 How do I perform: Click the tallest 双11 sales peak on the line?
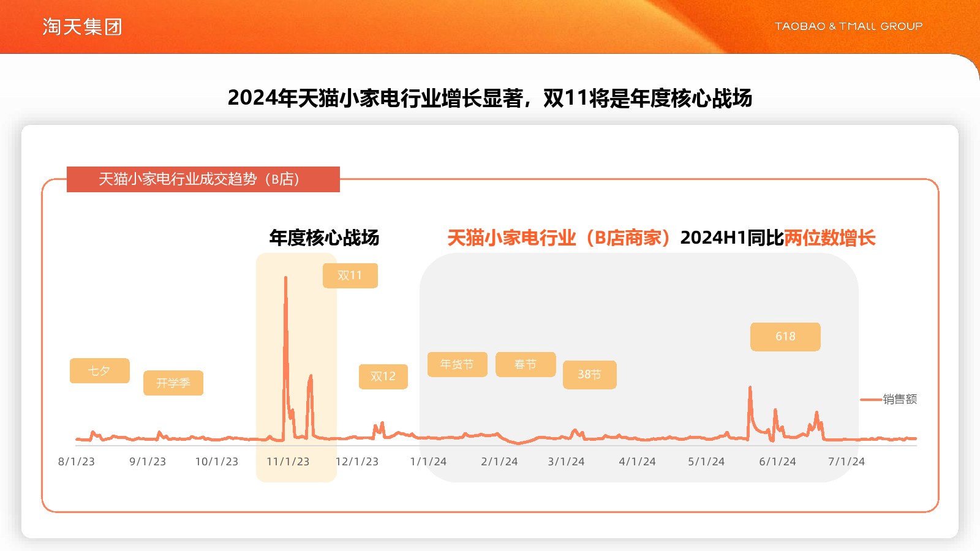click(x=285, y=279)
